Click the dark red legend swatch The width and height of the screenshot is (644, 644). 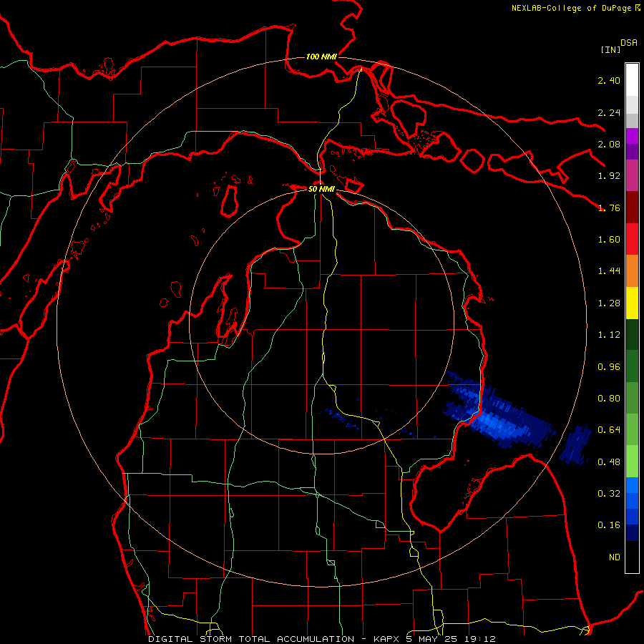click(x=632, y=208)
